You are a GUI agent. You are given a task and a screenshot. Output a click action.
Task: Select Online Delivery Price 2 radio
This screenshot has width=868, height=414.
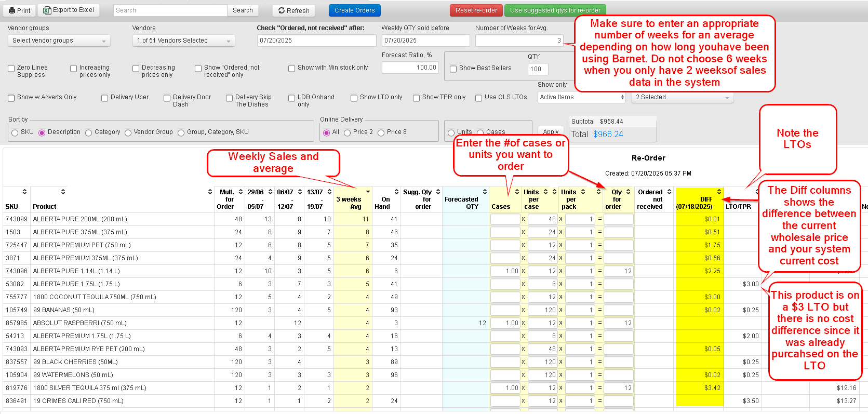[x=347, y=133]
